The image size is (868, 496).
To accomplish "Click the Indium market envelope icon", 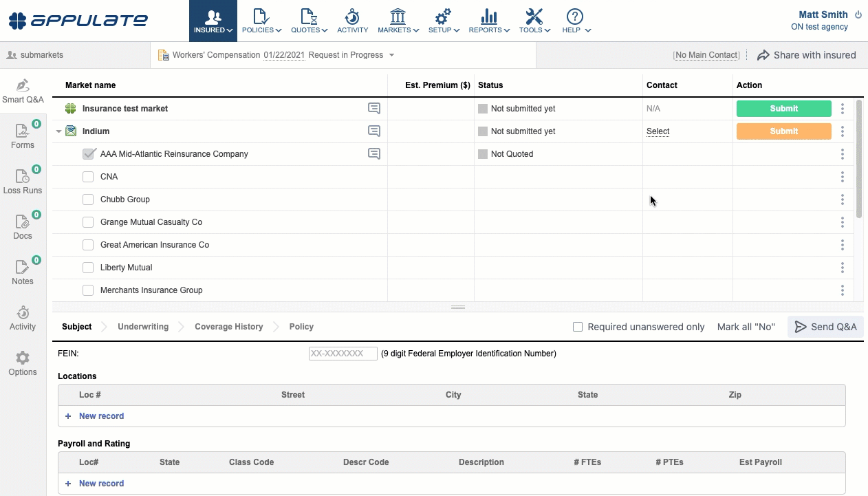I will [x=71, y=131].
